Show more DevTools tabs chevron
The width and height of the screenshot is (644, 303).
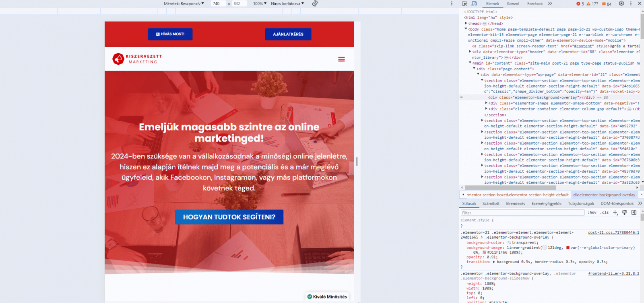[x=550, y=4]
